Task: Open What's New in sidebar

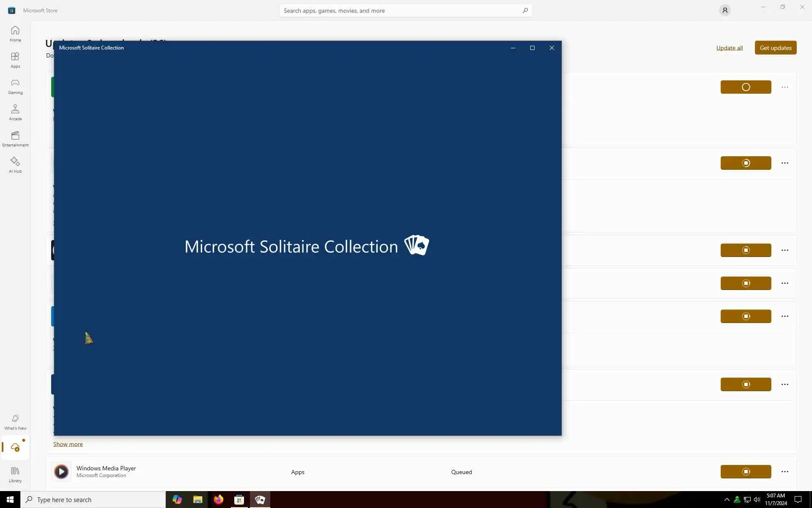Action: [x=15, y=422]
